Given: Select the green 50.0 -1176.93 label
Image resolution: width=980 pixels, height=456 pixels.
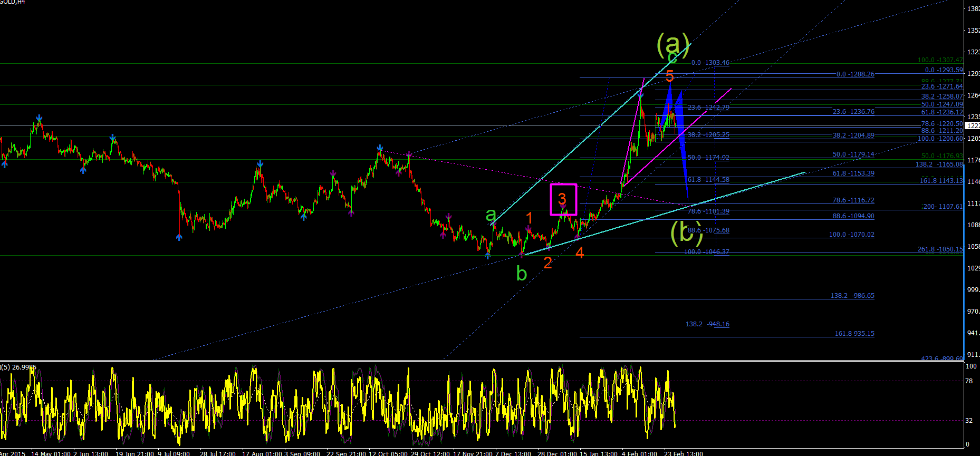Looking at the screenshot, I should point(942,156).
